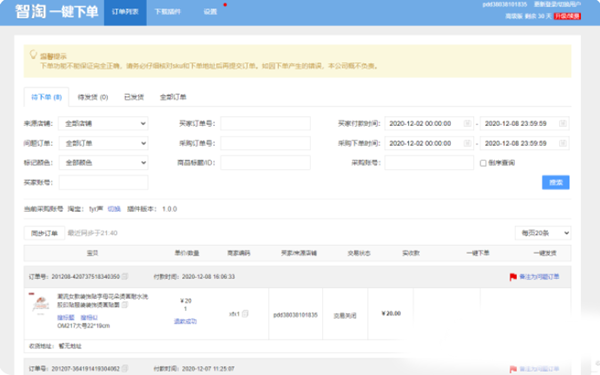Click buyer name pdd38038101835 in table
Image resolution: width=600 pixels, height=375 pixels.
coord(295,315)
